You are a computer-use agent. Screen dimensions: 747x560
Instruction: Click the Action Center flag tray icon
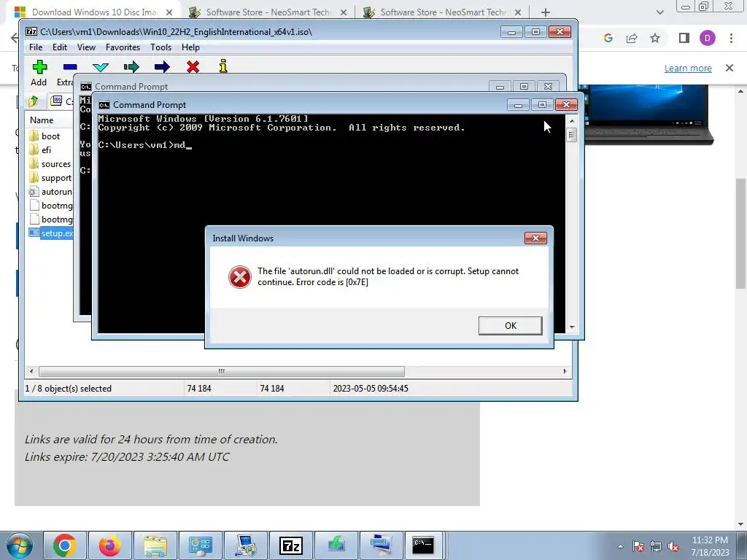(x=638, y=546)
